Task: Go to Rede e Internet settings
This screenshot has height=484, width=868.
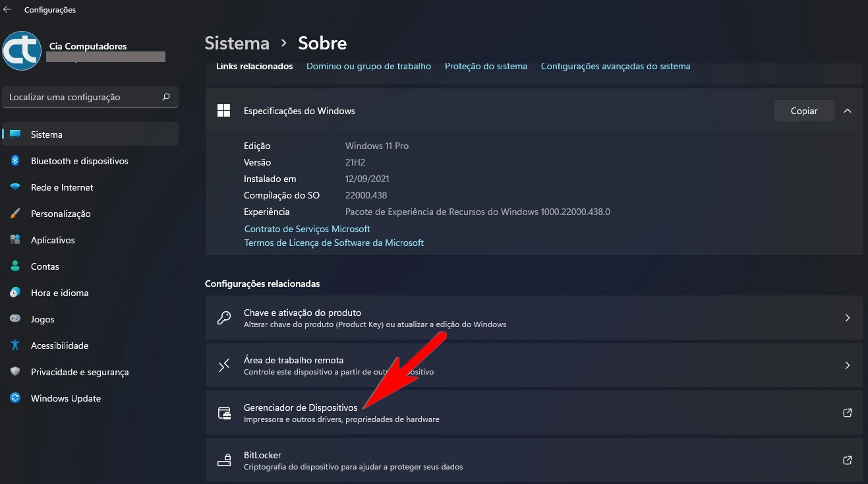Action: point(90,187)
